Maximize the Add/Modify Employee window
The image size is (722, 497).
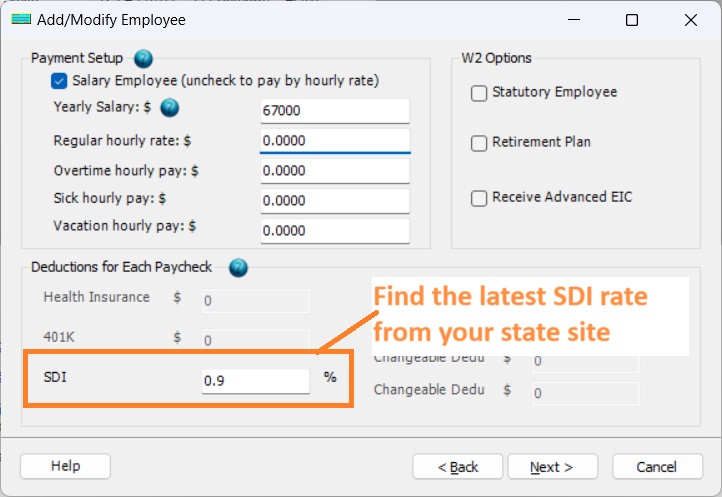coord(631,20)
